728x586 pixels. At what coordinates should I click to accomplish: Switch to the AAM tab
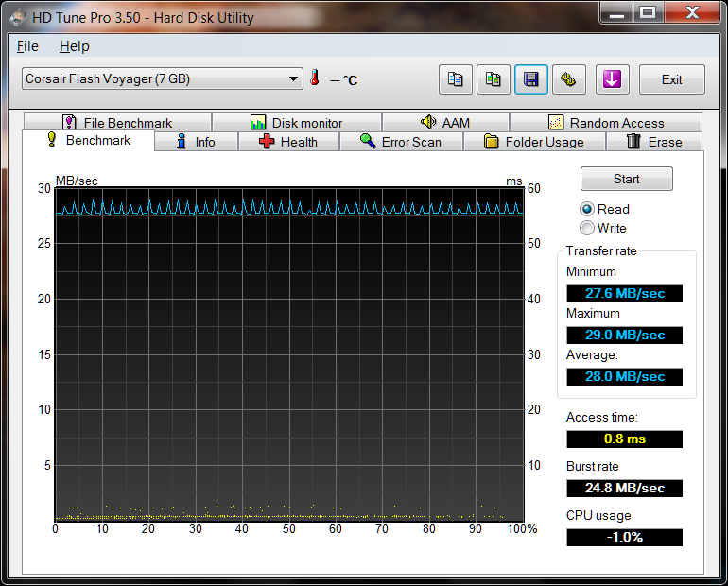coord(445,123)
